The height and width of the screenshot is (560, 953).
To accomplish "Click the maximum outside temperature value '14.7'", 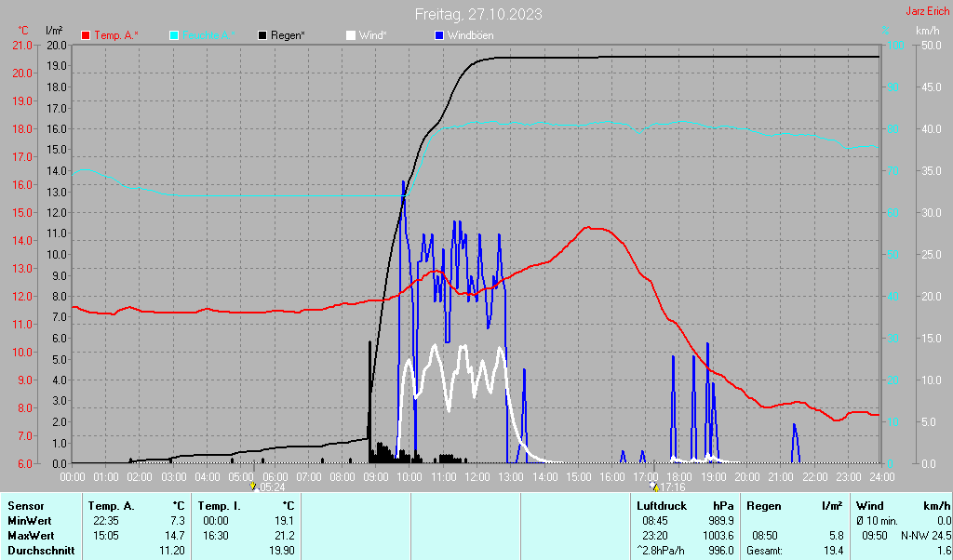I will pyautogui.click(x=175, y=537).
